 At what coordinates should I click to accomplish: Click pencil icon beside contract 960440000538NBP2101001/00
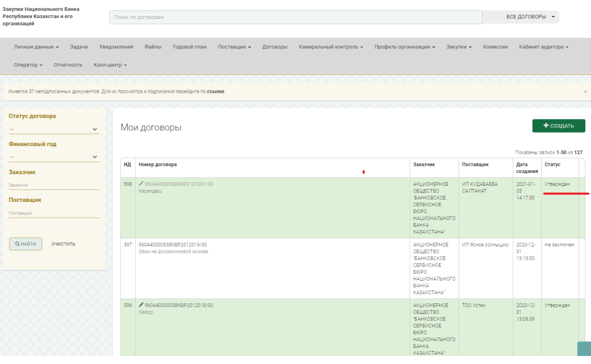click(x=141, y=184)
